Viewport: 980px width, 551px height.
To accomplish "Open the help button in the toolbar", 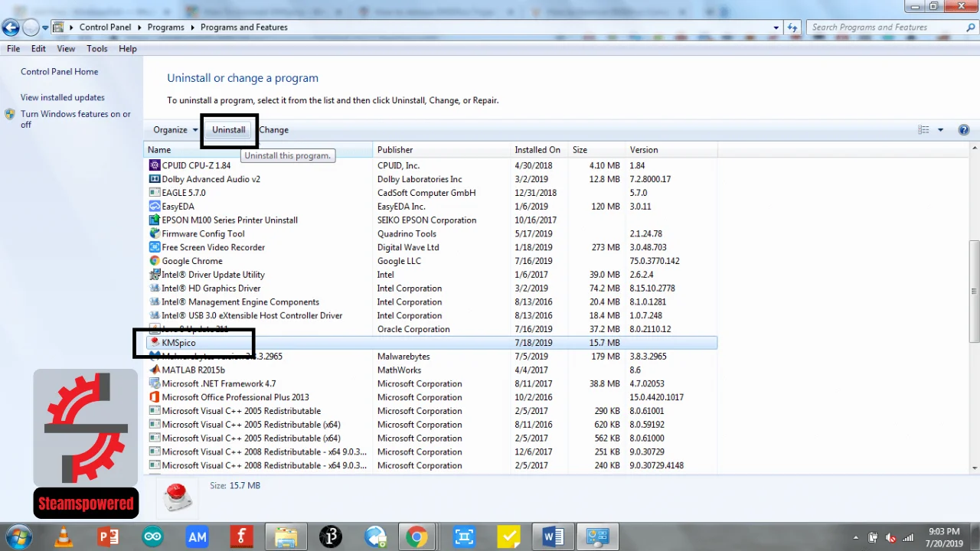I will coord(964,130).
